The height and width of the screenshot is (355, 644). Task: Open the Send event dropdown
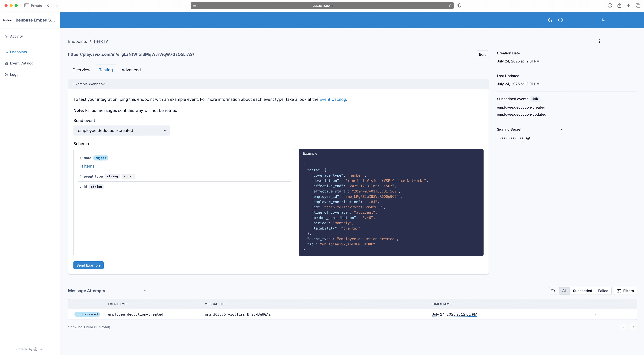(122, 130)
